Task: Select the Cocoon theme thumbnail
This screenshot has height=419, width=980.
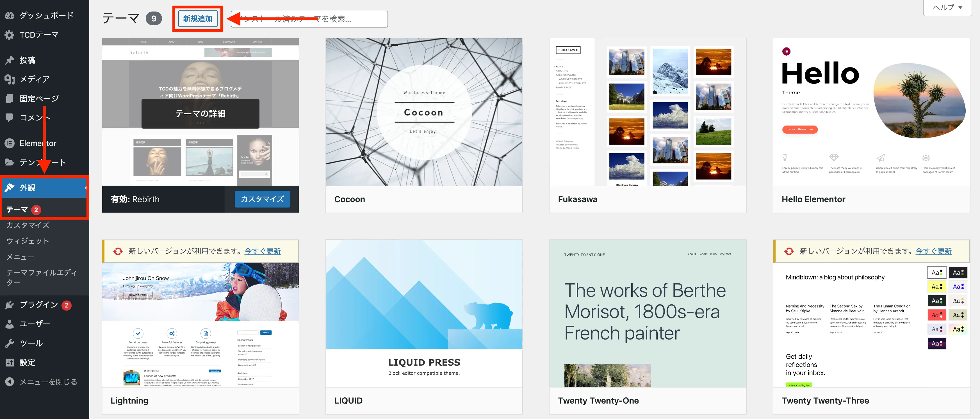Action: [424, 112]
